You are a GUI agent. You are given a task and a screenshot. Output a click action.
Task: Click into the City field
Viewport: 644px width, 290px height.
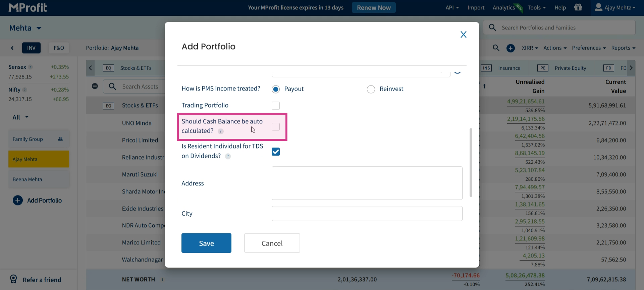tap(367, 214)
